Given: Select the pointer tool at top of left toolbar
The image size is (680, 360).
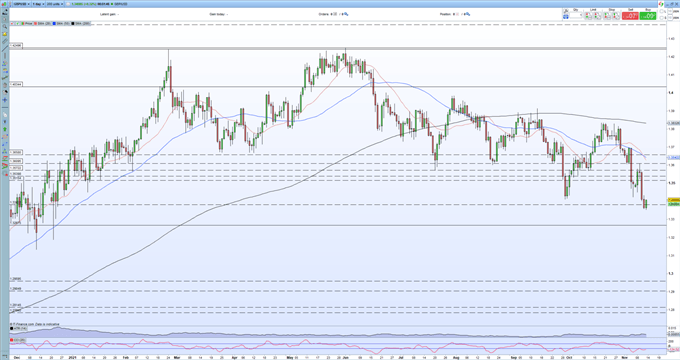Looking at the screenshot, I should click(5, 19).
